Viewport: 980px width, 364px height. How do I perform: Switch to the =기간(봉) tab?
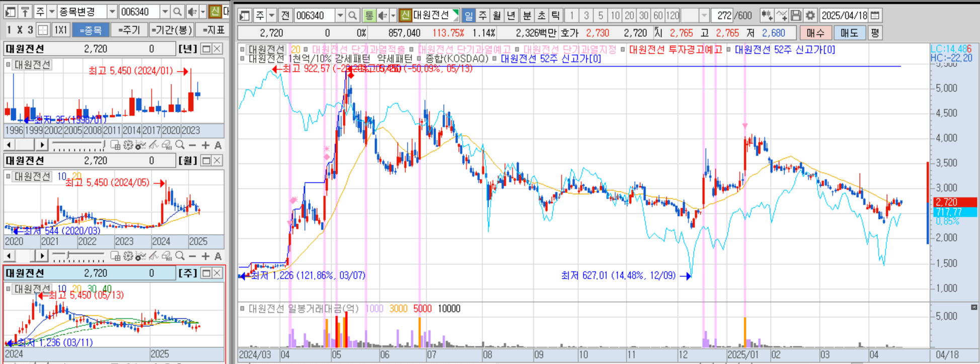tap(171, 30)
